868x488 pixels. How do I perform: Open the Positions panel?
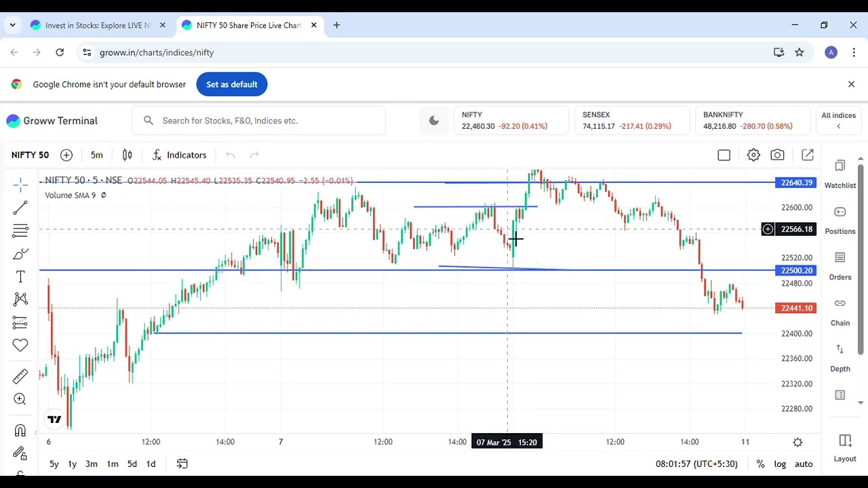[840, 220]
